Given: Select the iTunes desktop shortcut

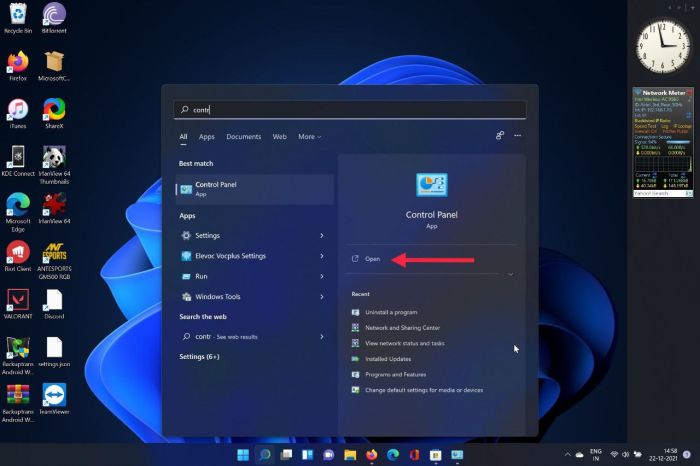Looking at the screenshot, I should (x=18, y=113).
